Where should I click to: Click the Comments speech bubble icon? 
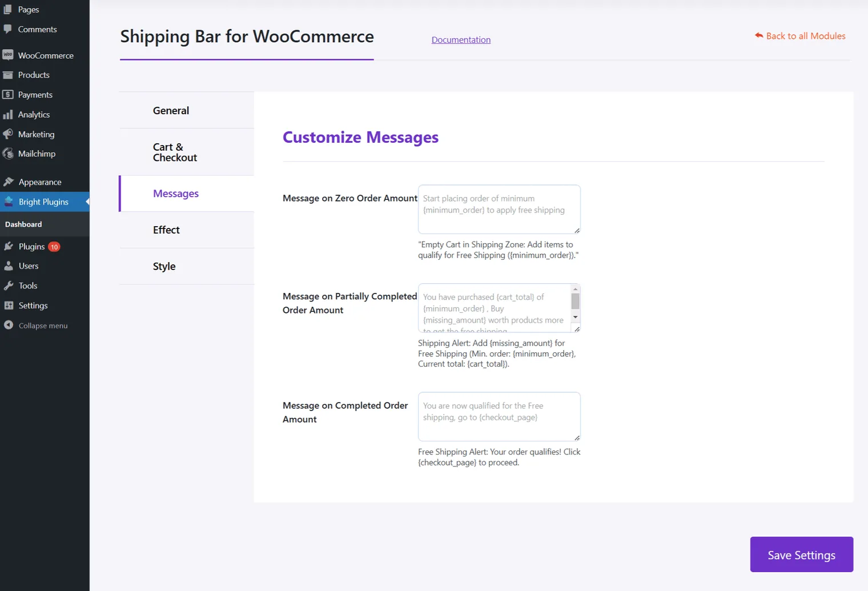coord(8,29)
